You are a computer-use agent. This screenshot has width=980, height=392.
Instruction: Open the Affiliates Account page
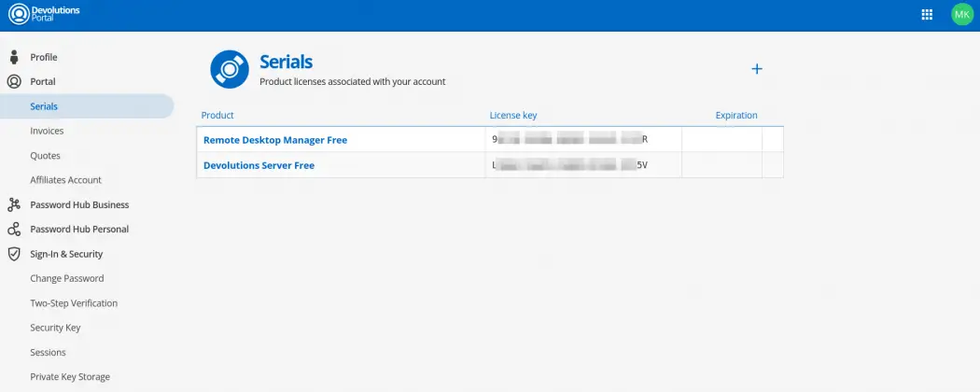[65, 180]
